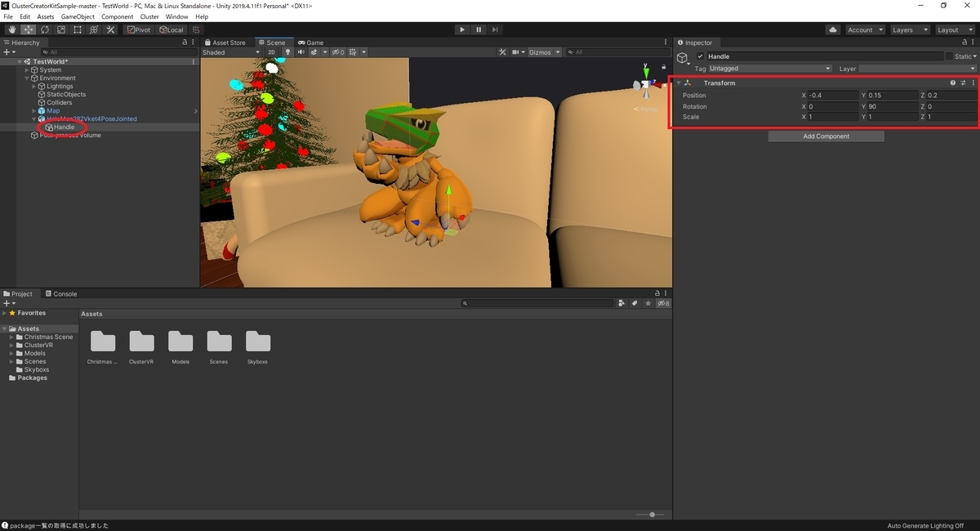Click the Play button

462,29
